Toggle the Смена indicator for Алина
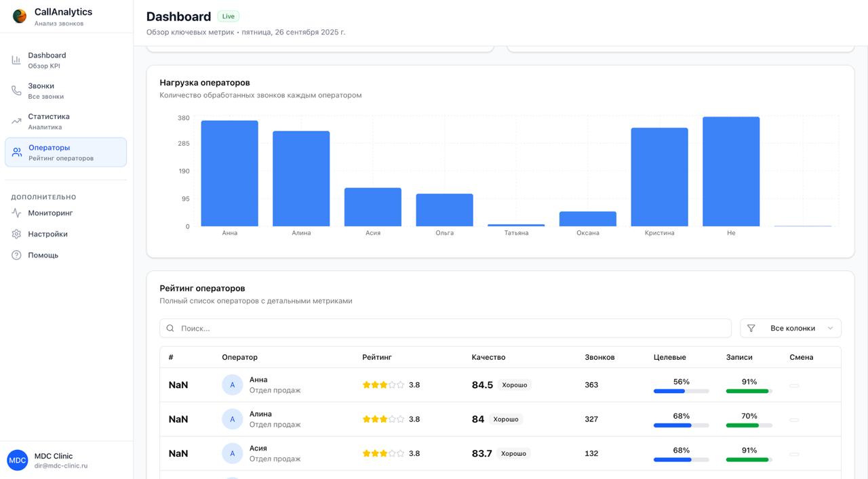The height and width of the screenshot is (479, 868). 794,419
